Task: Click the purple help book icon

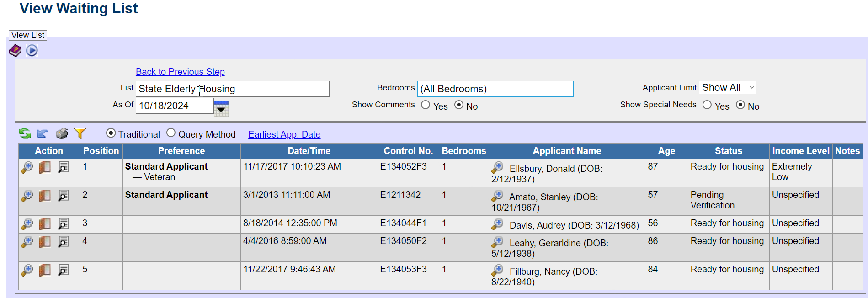Action: click(15, 50)
